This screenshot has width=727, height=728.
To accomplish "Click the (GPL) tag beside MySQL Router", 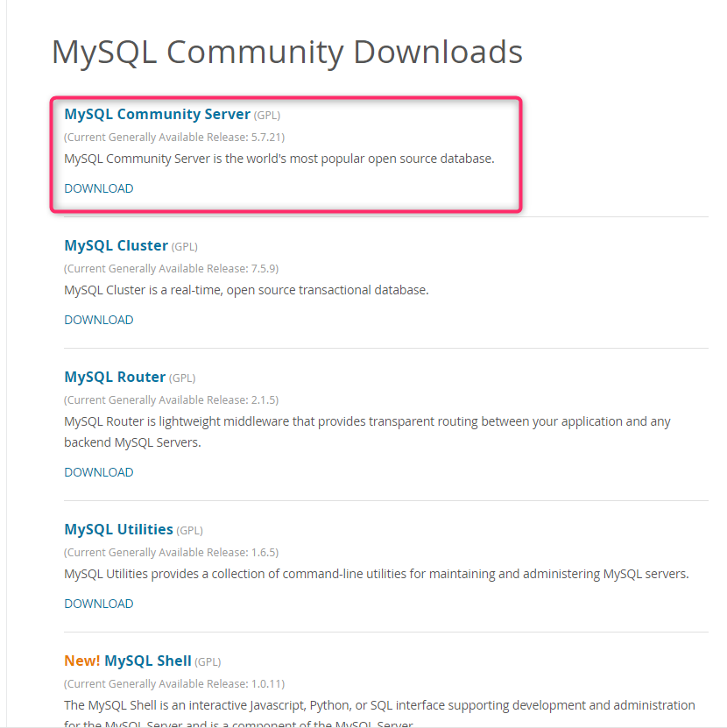I will pyautogui.click(x=182, y=378).
